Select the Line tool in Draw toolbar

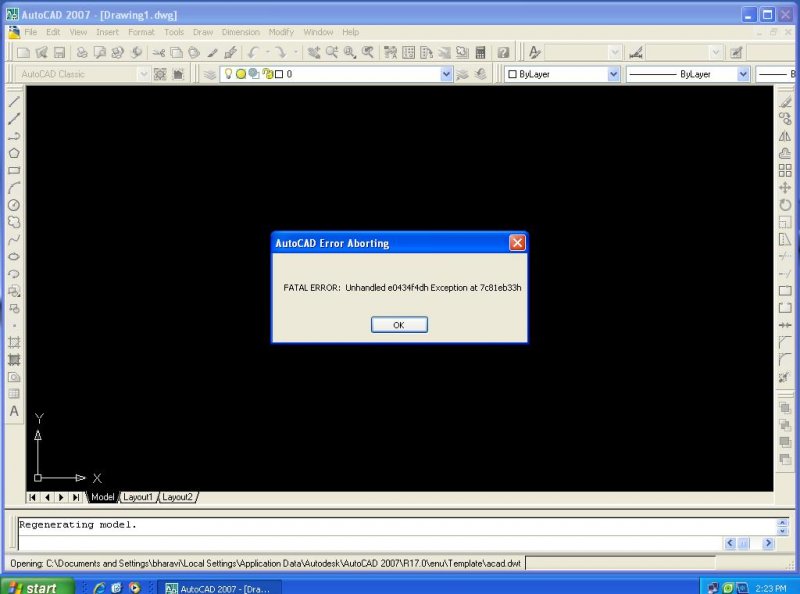point(14,102)
